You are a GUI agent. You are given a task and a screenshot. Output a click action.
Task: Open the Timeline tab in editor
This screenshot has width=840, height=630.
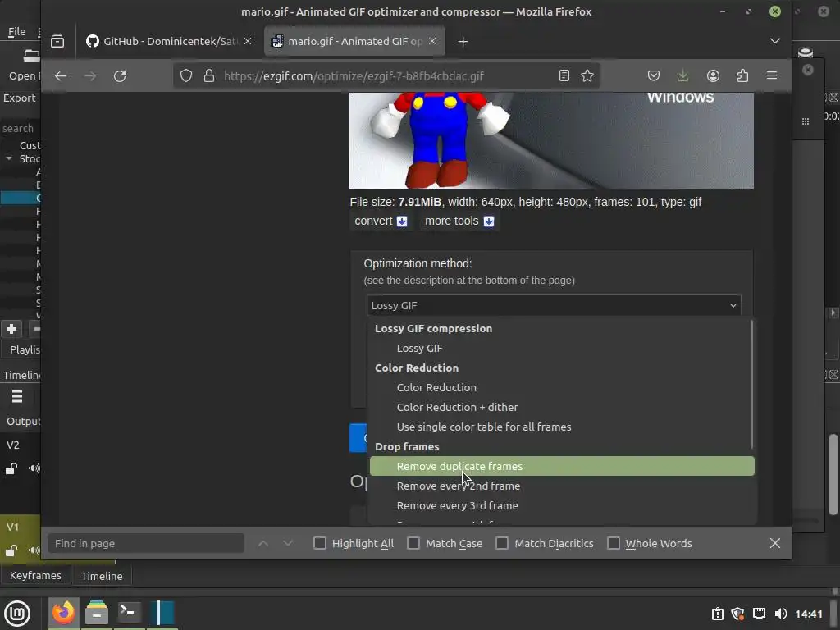point(102,576)
